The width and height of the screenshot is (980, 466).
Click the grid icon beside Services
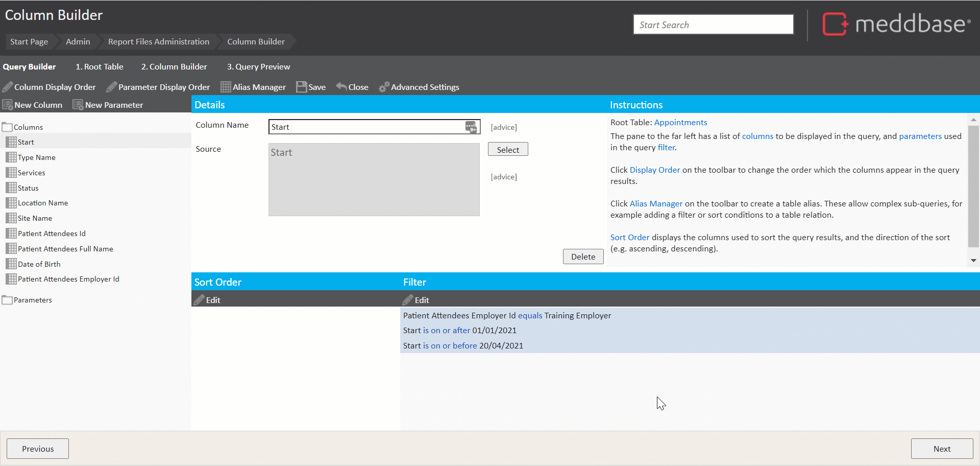click(11, 173)
